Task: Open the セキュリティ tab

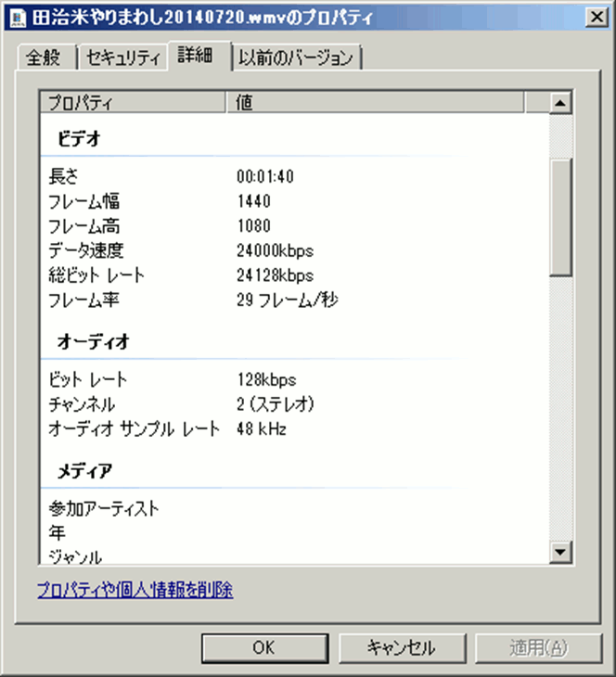Action: (x=122, y=57)
